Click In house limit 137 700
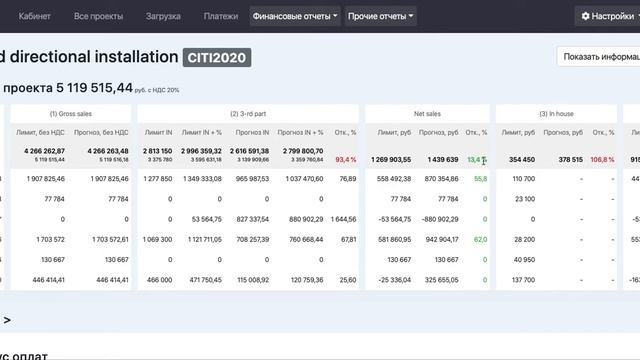The width and height of the screenshot is (640, 360). 524,280
